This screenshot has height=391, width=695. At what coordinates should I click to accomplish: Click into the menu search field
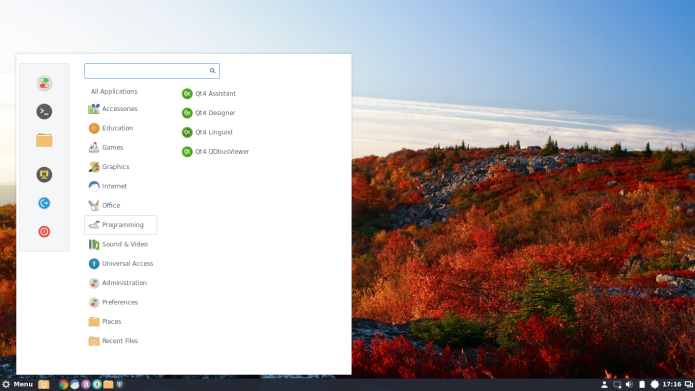152,71
